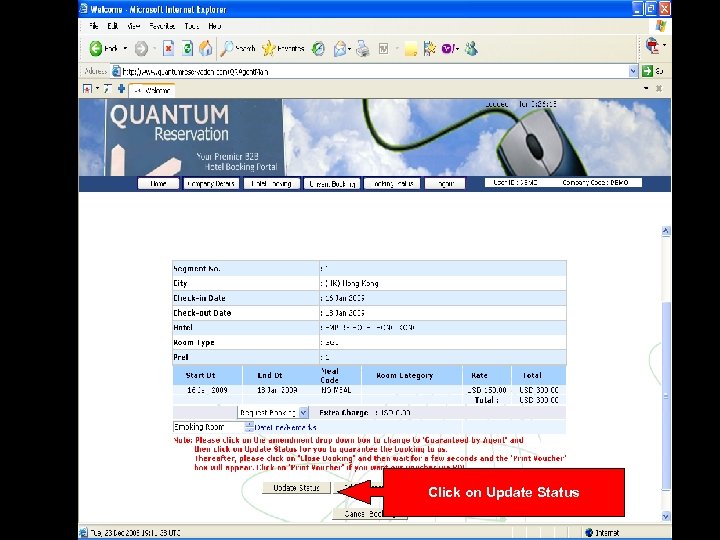Open the tab list dropdown arrow
Viewport: 720px width, 540px height.
[646, 89]
